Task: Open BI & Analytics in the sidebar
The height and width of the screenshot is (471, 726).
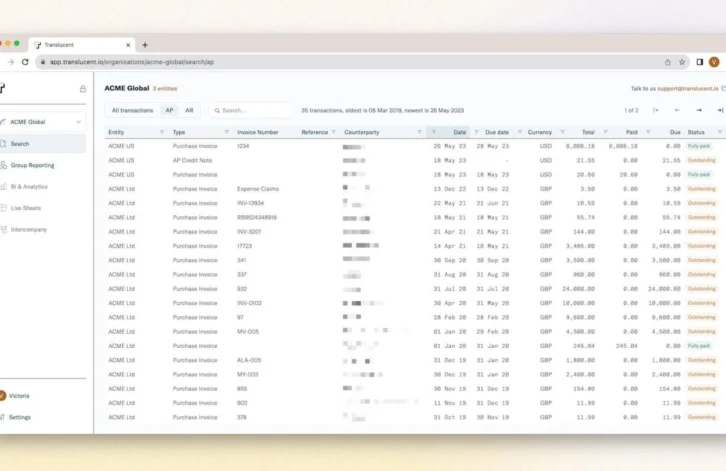Action: (x=29, y=187)
